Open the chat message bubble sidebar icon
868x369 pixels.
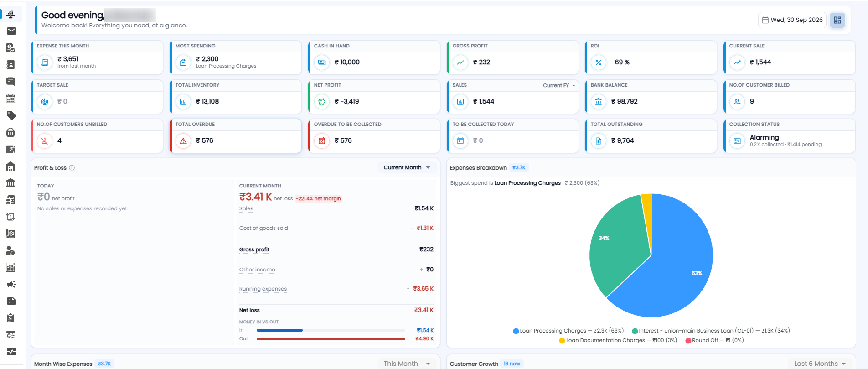(x=10, y=82)
